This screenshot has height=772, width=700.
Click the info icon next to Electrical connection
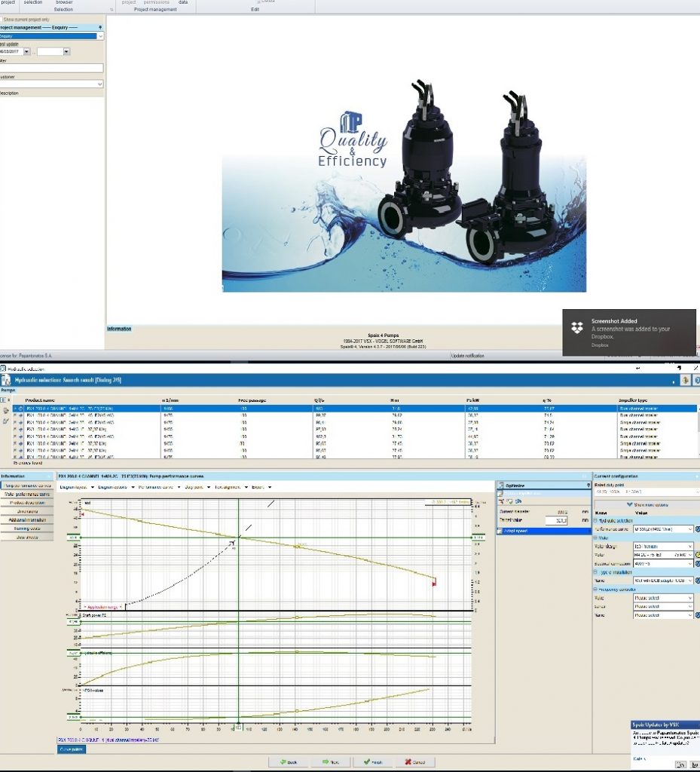pyautogui.click(x=696, y=563)
